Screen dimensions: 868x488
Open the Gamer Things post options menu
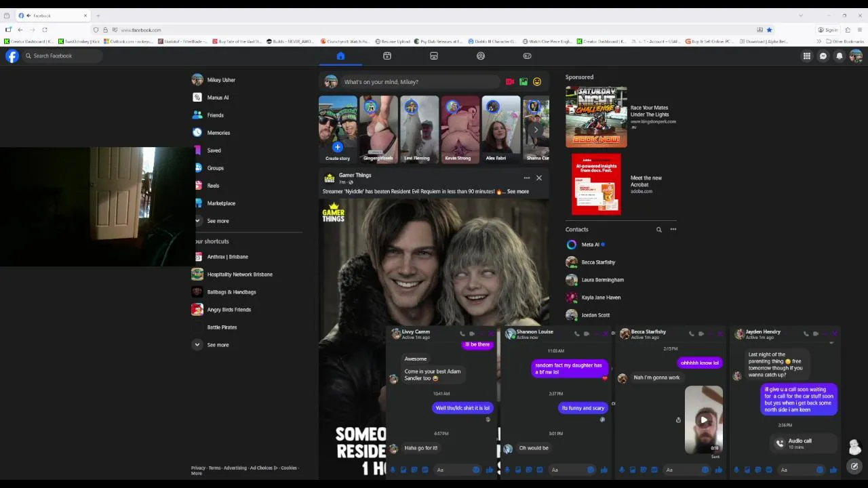(x=526, y=178)
